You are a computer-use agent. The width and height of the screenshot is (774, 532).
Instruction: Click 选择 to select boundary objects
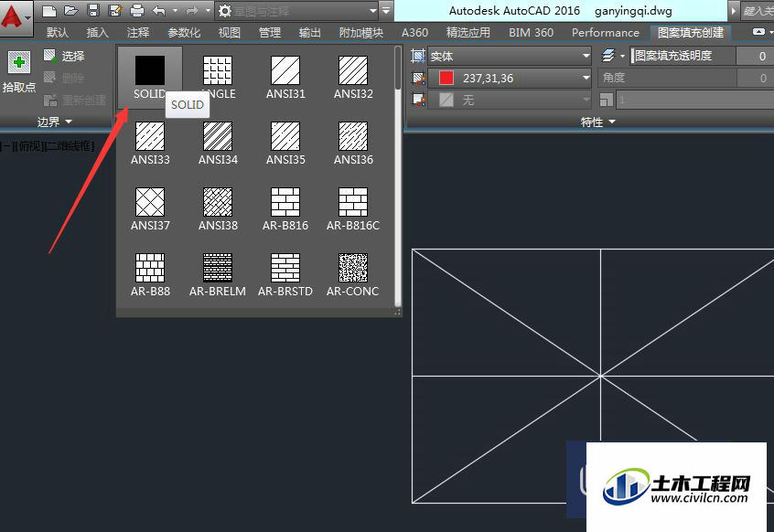point(64,56)
